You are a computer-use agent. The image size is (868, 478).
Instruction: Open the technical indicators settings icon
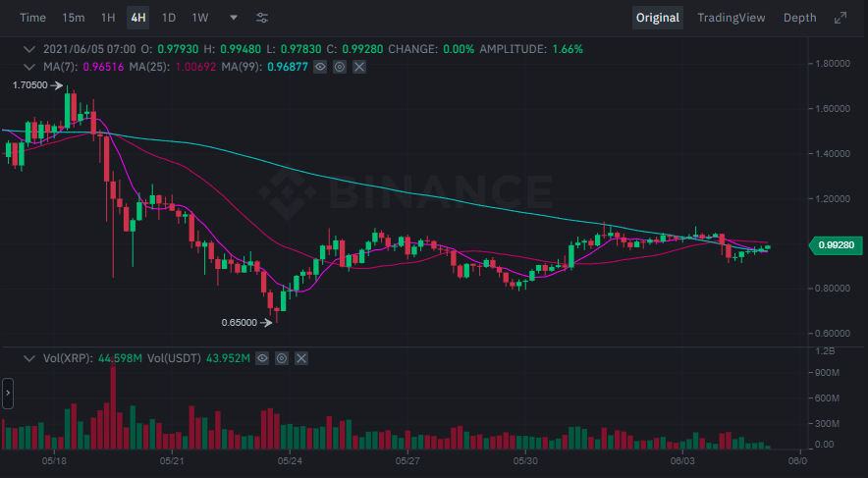[x=262, y=18]
